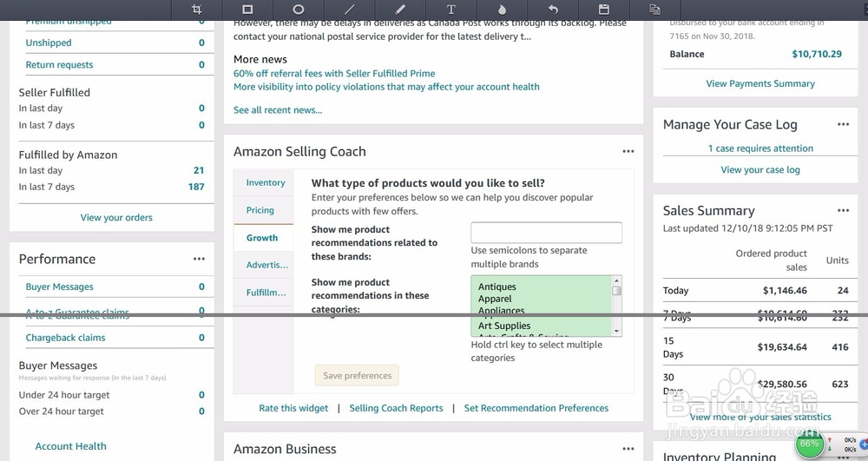Open the Buyer Messages link
This screenshot has height=461, width=868.
pos(59,286)
